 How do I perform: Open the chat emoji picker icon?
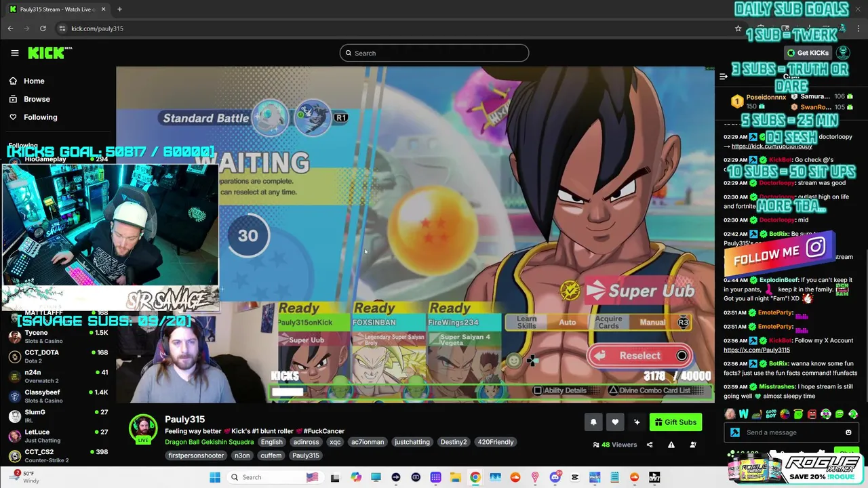tap(848, 432)
